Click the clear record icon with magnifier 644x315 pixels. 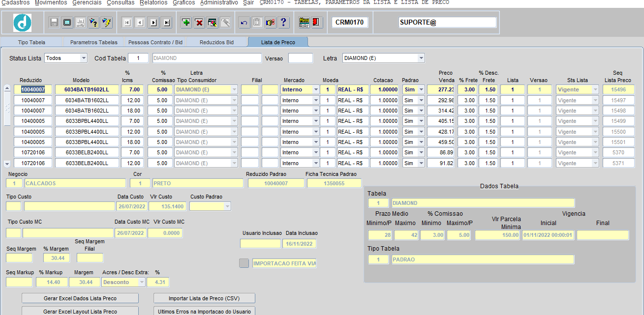213,22
